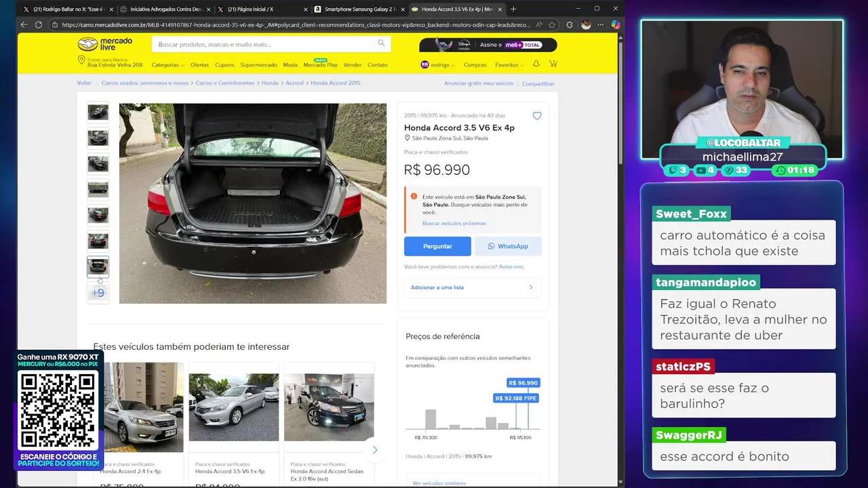Show next recommended vehicles arrow
This screenshot has width=868, height=488.
pos(374,449)
